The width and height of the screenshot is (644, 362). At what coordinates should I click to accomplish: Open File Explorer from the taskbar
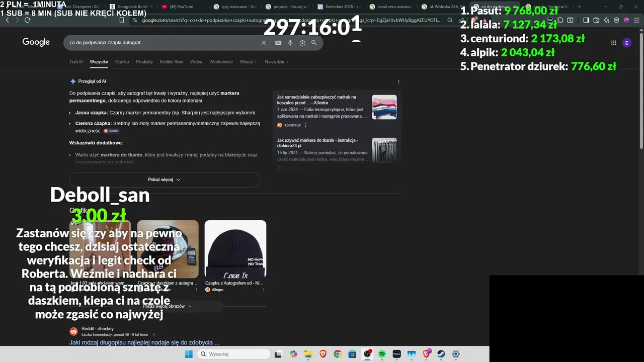pyautogui.click(x=308, y=354)
